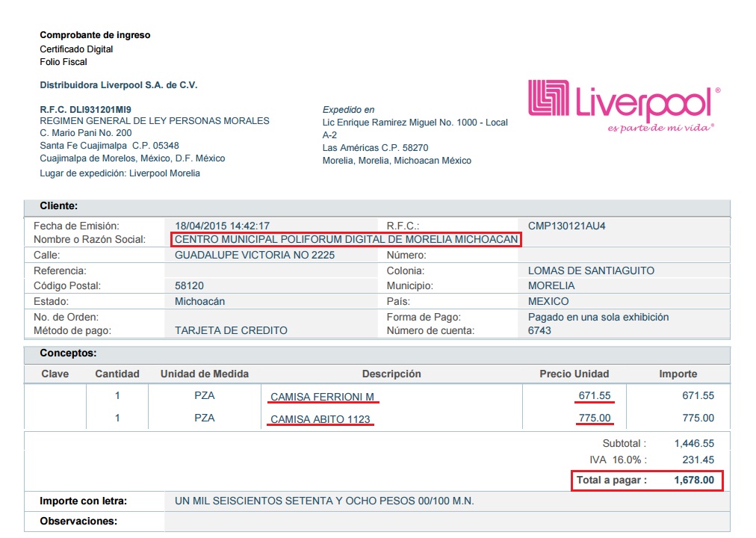The width and height of the screenshot is (756, 538).
Task: Select 'Lic Enrique Ramirez Miguel No. 1000' address
Action: coord(400,123)
